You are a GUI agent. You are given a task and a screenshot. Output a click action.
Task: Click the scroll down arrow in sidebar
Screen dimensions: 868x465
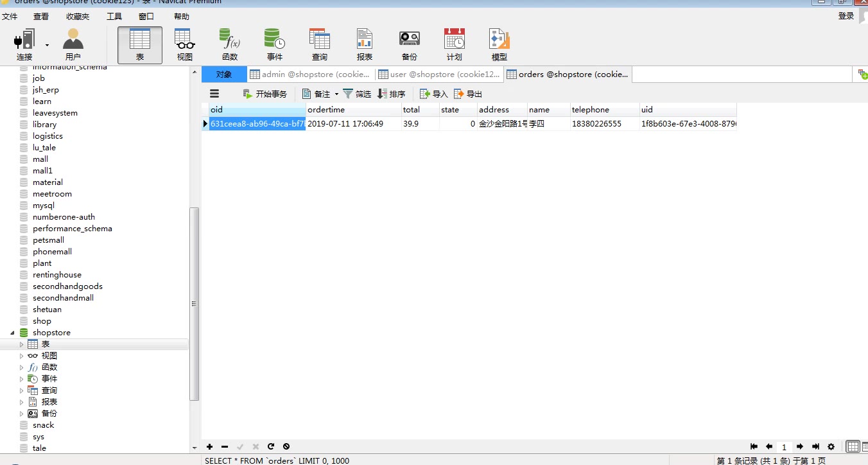point(195,448)
